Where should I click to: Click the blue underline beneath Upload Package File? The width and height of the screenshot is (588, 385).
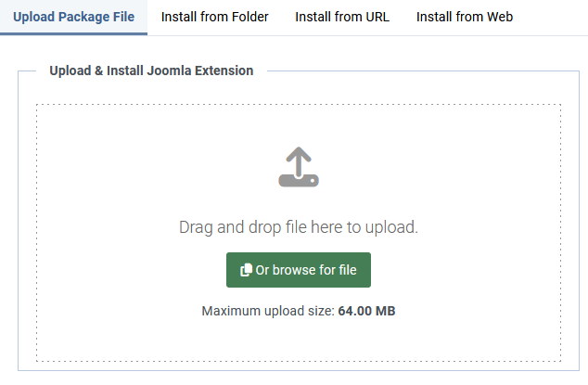pos(73,34)
